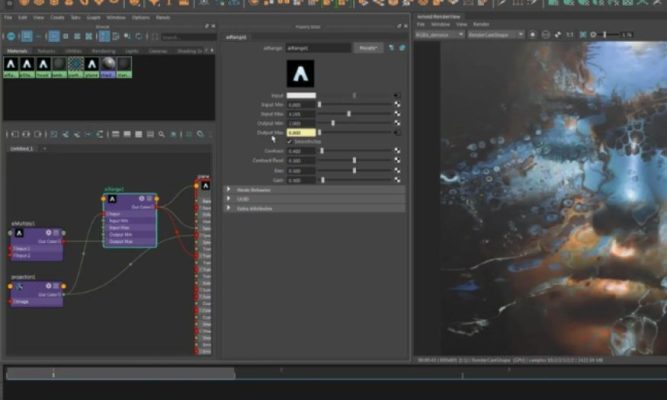Viewport: 667px width, 400px height.
Task: Click the map button beside Input Min
Action: [x=396, y=104]
